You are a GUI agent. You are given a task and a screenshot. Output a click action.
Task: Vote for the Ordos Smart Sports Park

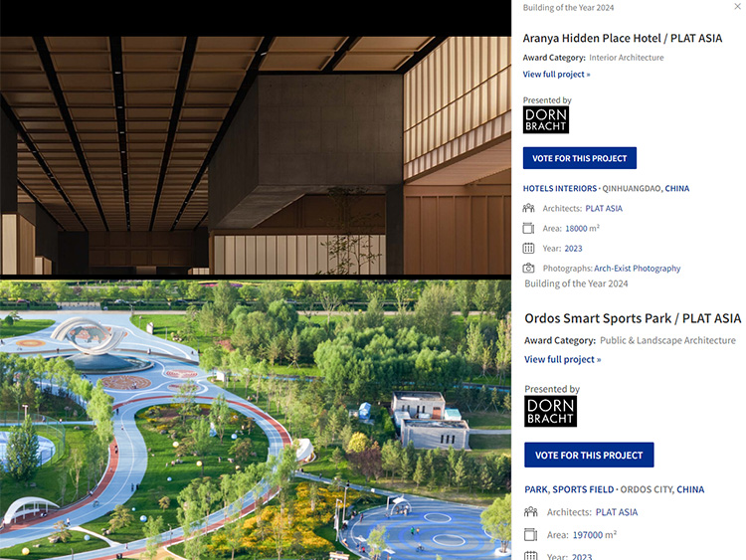(x=589, y=455)
